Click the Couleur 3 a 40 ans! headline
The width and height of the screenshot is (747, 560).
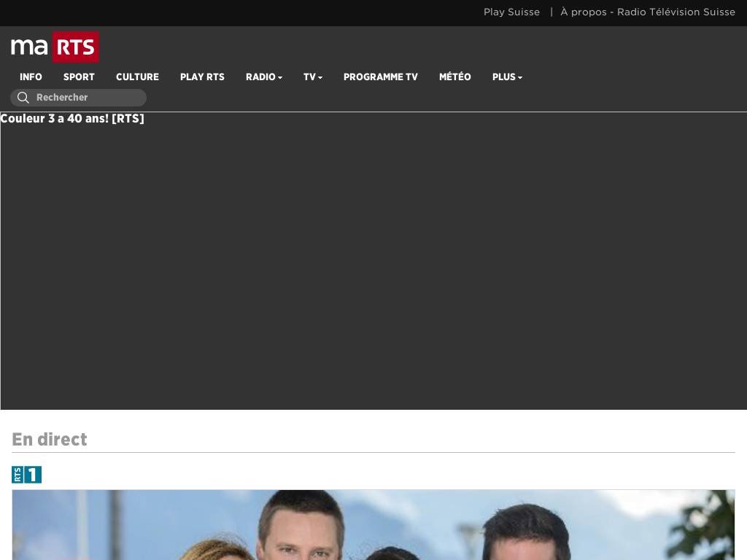click(x=72, y=119)
